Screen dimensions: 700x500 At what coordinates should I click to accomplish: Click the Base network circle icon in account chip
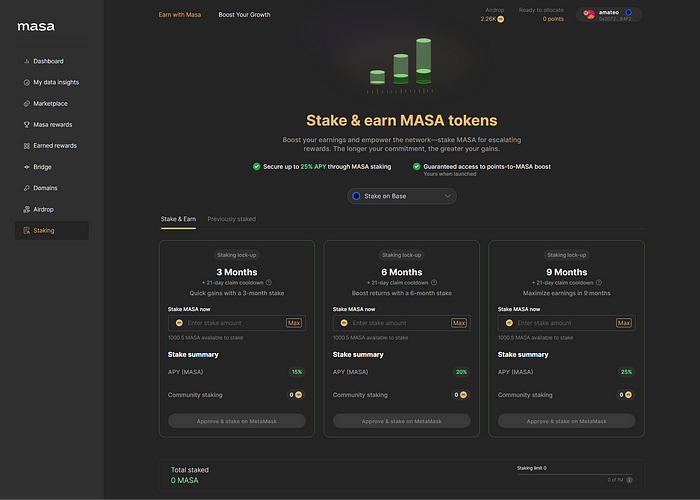(x=628, y=12)
